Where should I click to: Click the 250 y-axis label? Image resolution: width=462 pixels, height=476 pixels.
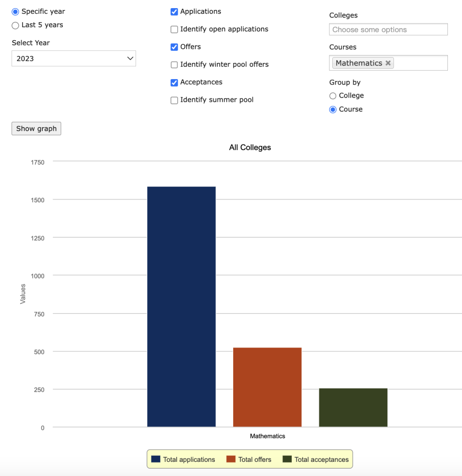click(x=39, y=390)
